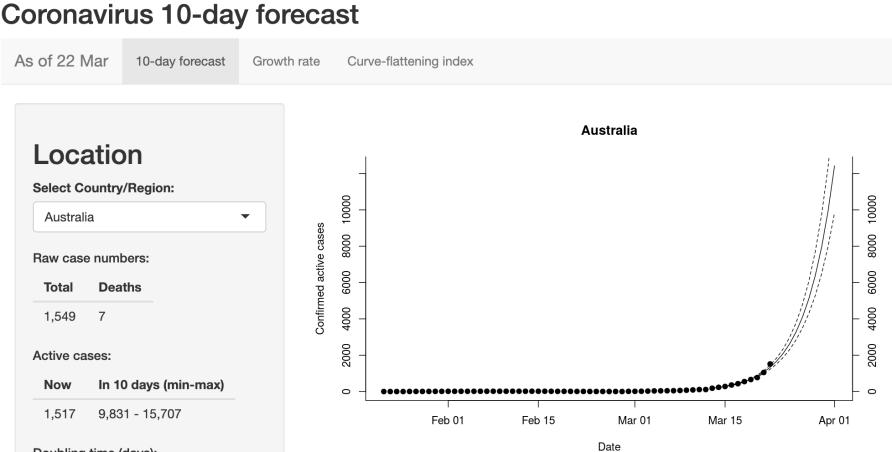Click the 9,831 - 15,707 forecast range
This screenshot has height=452, width=892.
click(x=140, y=414)
